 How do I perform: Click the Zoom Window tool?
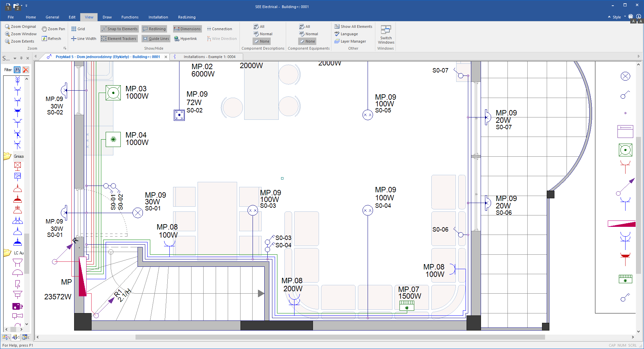tap(21, 34)
